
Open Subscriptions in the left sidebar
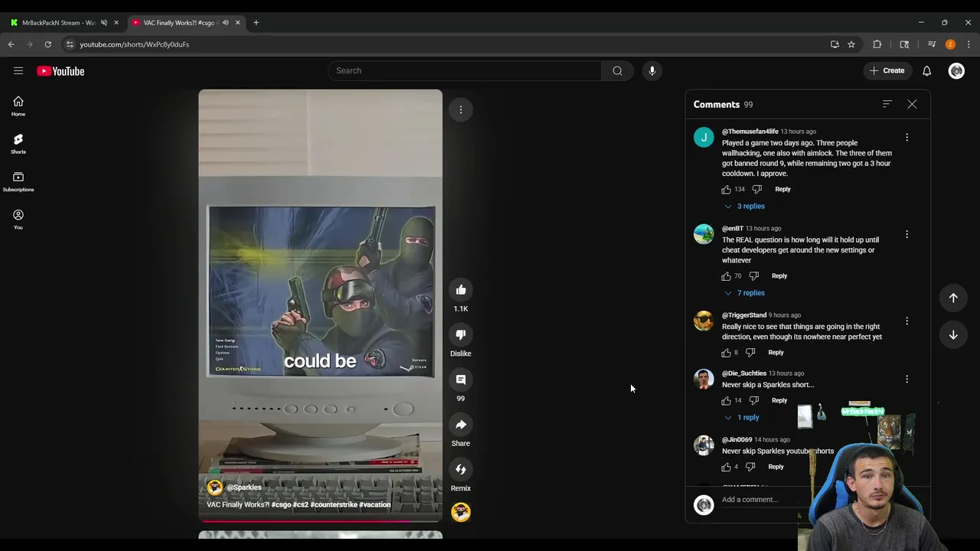(x=18, y=182)
